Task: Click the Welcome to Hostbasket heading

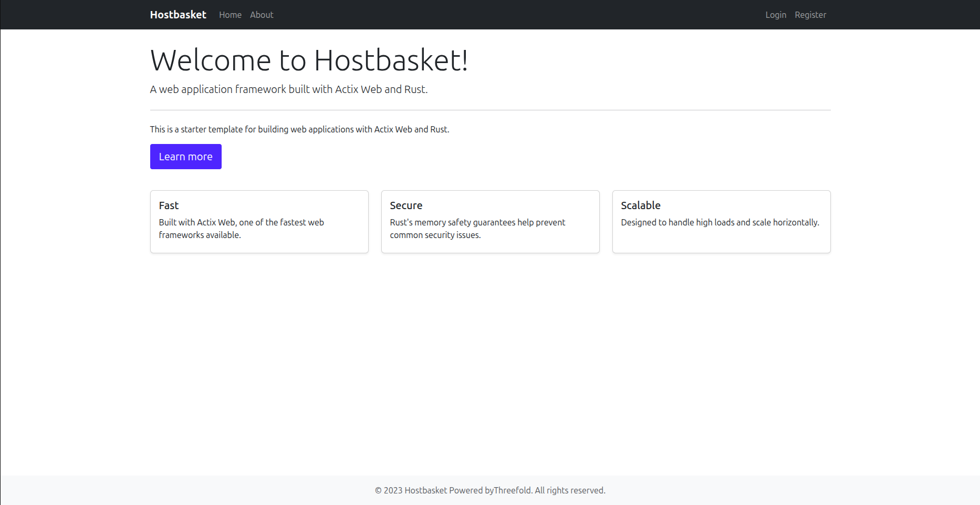Action: 309,60
